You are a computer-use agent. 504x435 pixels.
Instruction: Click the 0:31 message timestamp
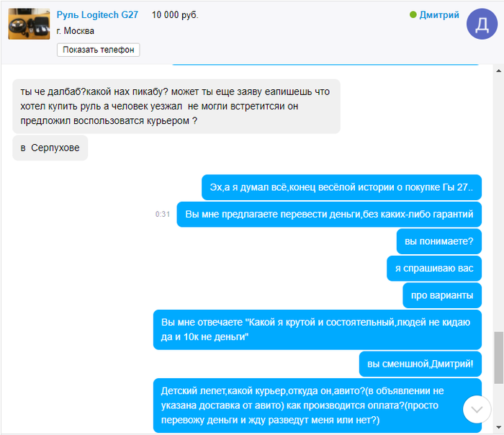click(x=163, y=214)
